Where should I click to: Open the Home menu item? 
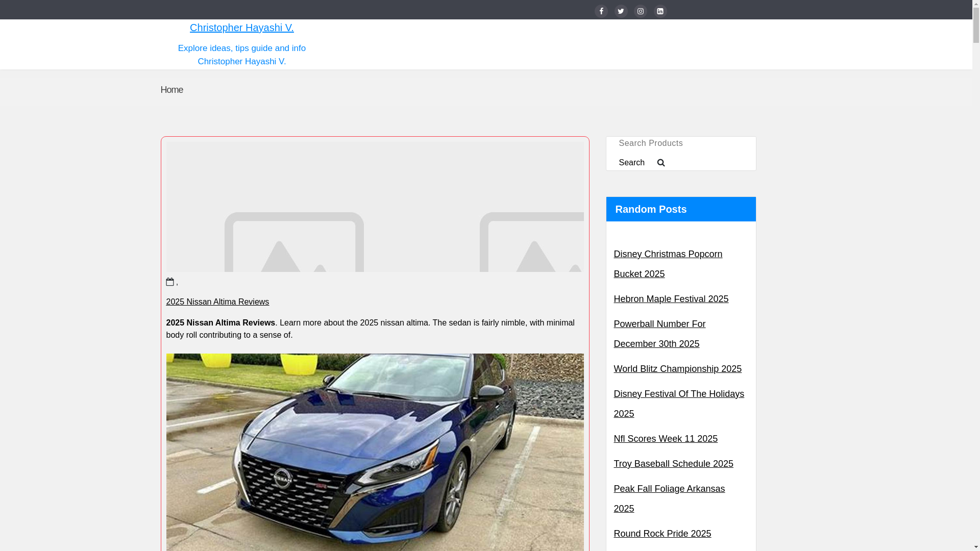click(x=171, y=90)
